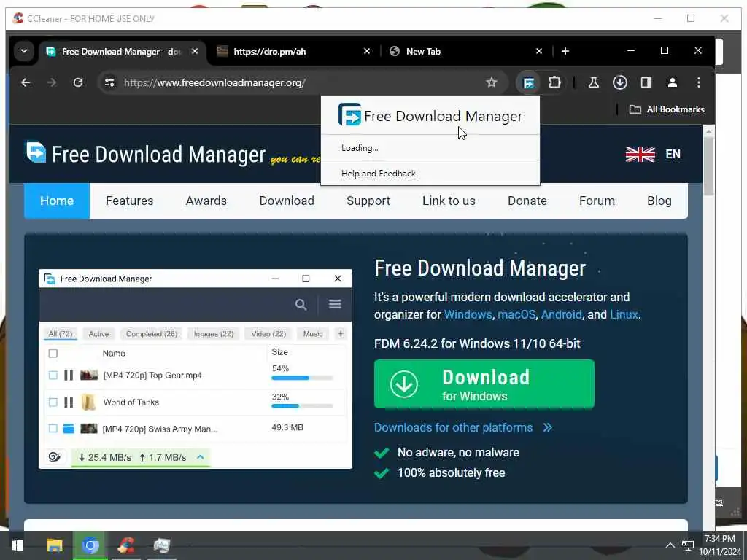747x560 pixels.
Task: Toggle the Chrome side panel icon
Action: (x=646, y=82)
